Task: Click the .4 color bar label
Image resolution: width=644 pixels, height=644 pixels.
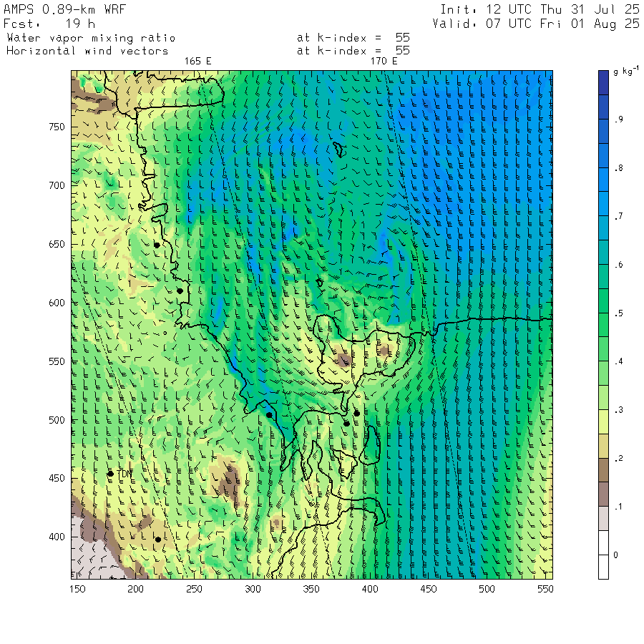Action: pos(619,361)
